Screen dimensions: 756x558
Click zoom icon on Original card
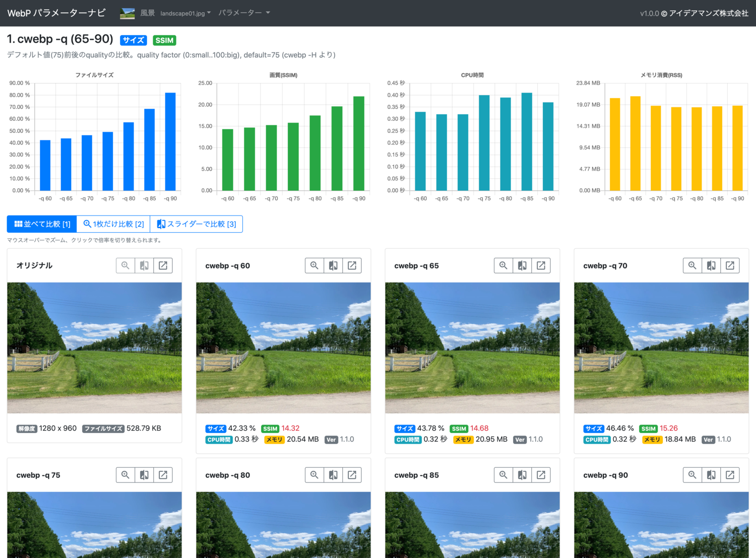125,265
